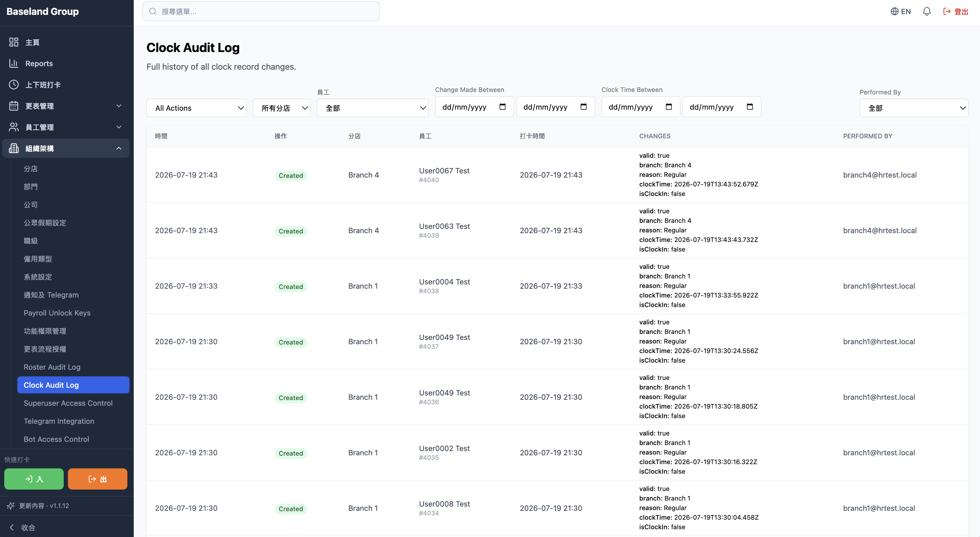Go to 上下班打卡 page
The image size is (980, 537).
coord(66,85)
